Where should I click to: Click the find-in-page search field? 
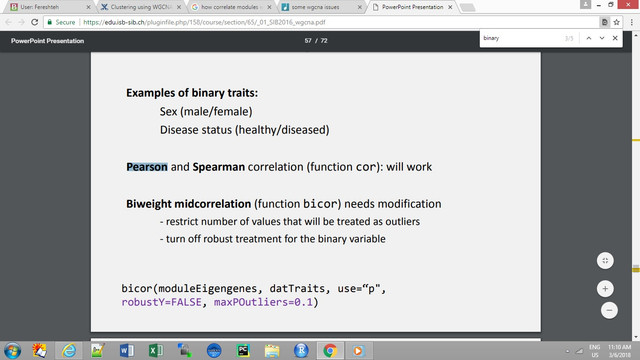click(x=522, y=38)
